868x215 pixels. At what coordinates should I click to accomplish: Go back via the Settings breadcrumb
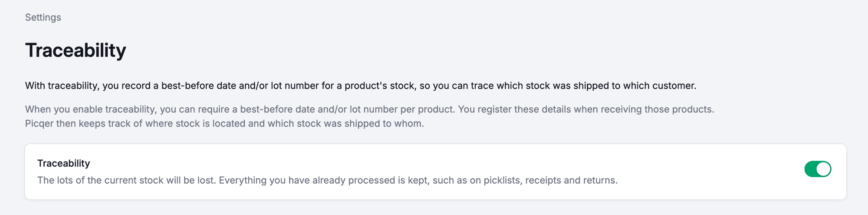(43, 17)
